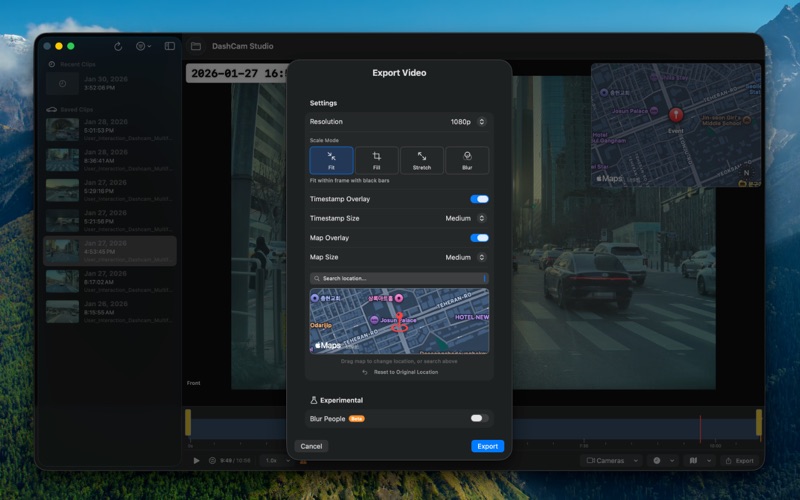This screenshot has width=800, height=500.
Task: Click the Apple Maps logo on the video map overlay
Action: click(610, 179)
